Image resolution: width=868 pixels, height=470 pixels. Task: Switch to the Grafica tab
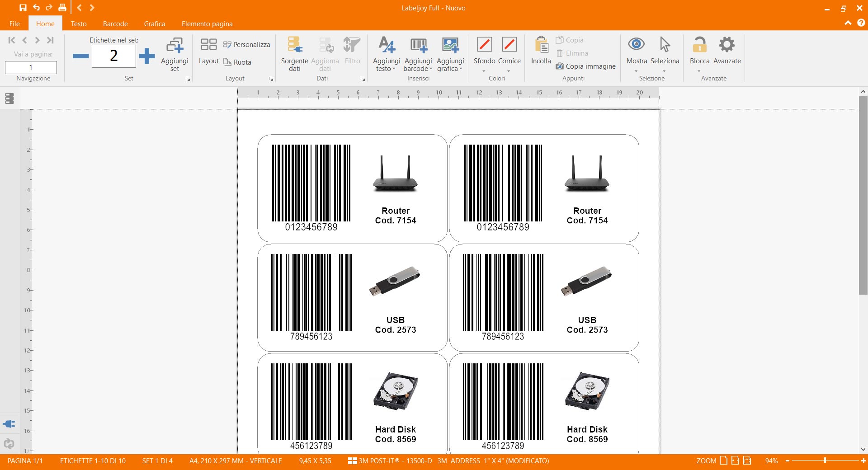pyautogui.click(x=155, y=23)
